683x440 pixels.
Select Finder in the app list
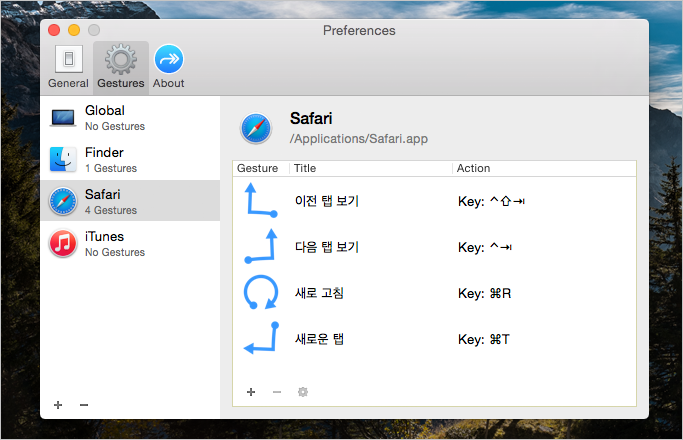pyautogui.click(x=130, y=159)
